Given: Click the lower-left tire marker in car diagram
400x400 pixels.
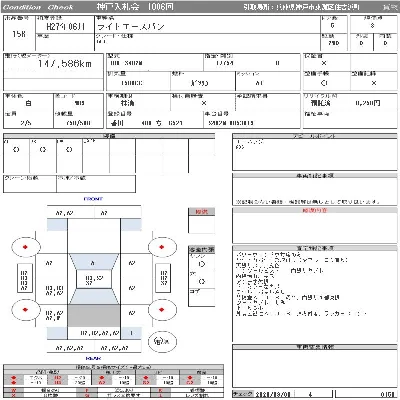Looking at the screenshot, I should pyautogui.click(x=26, y=310).
